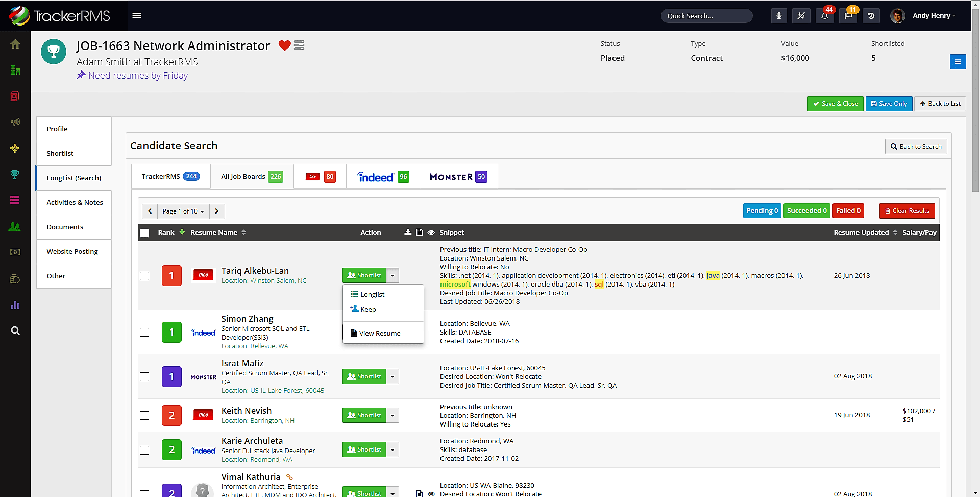The width and height of the screenshot is (980, 497).
Task: Expand the Shortlist dropdown for Israt Mafiz
Action: [x=393, y=376]
